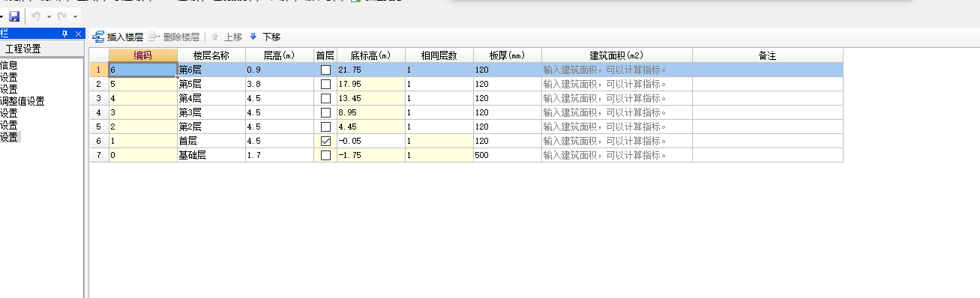
Task: Click the 底标高 cell showing 17.95
Action: pyautogui.click(x=371, y=84)
